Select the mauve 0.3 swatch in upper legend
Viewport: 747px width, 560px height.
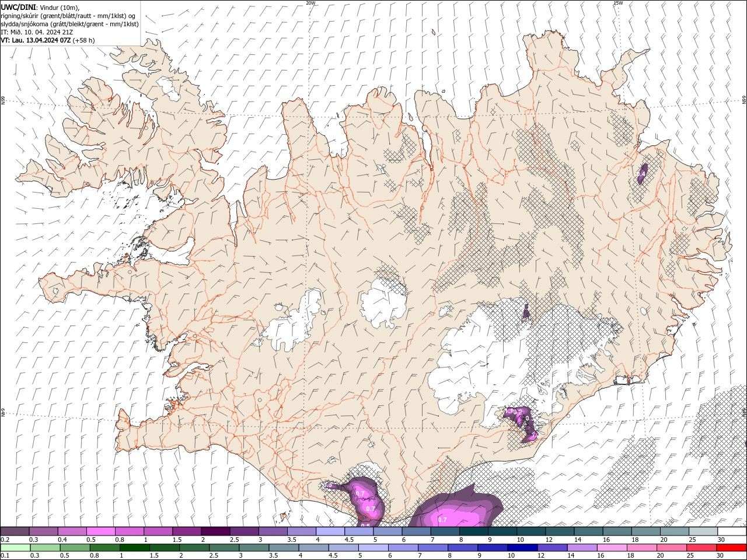coord(43,531)
